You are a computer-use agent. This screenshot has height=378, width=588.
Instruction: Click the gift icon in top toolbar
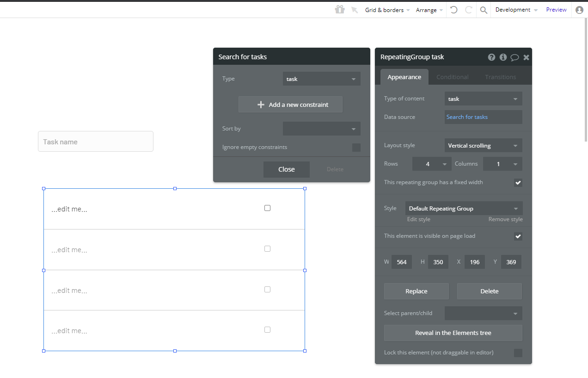point(340,10)
